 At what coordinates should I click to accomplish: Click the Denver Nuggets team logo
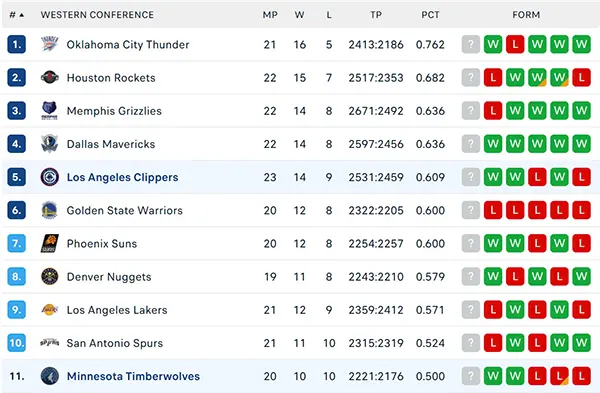tap(50, 276)
